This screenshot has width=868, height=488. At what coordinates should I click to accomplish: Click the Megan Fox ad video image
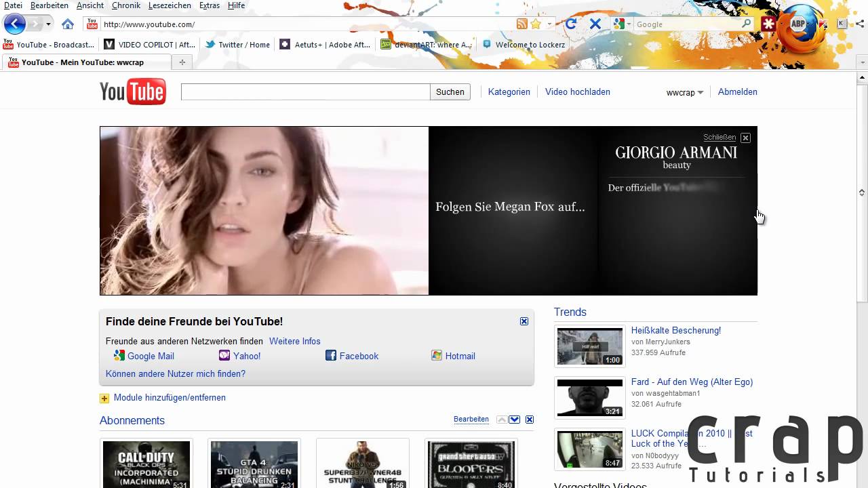click(x=264, y=211)
